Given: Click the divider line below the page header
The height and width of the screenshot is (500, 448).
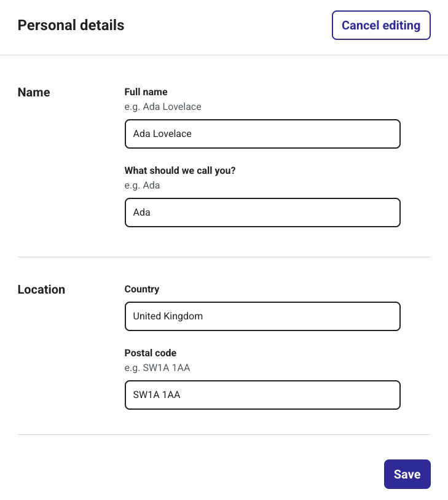Looking at the screenshot, I should (224, 55).
